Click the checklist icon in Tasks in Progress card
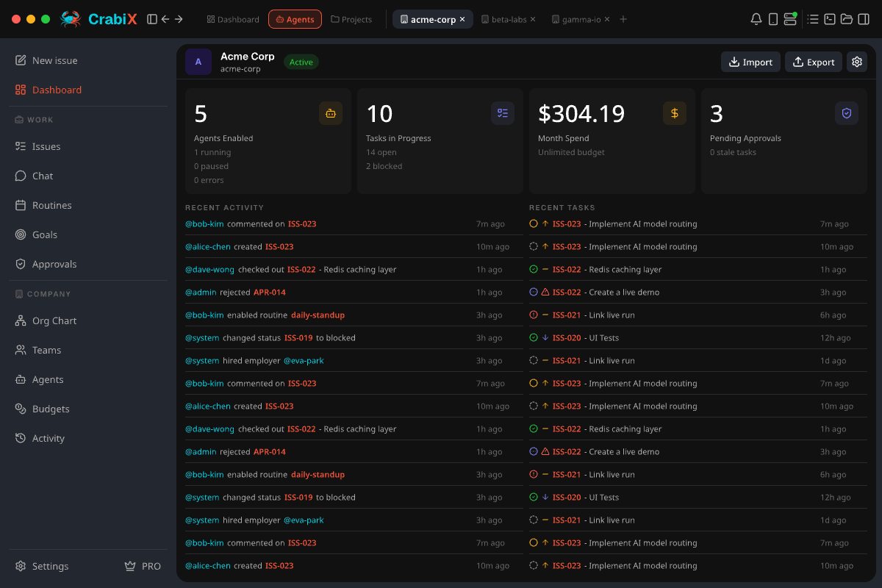 (503, 113)
